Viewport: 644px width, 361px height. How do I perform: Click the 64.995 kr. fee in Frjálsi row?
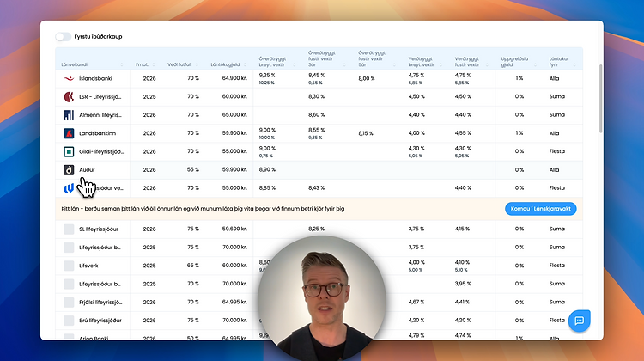[234, 302]
